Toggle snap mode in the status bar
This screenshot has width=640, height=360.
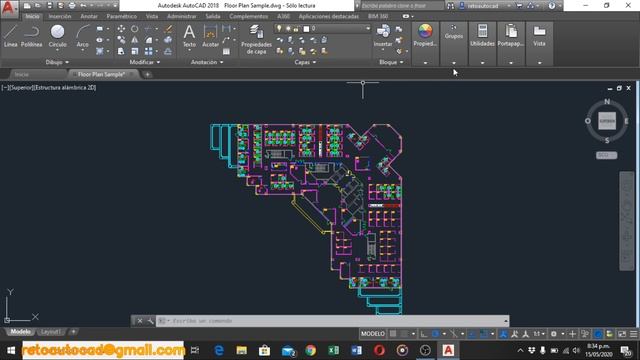[x=404, y=334]
